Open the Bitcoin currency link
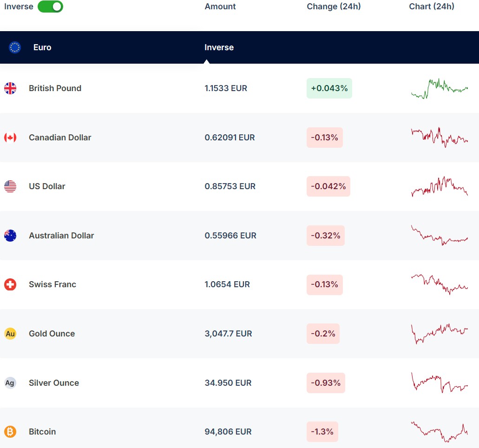This screenshot has height=448, width=479. tap(42, 432)
